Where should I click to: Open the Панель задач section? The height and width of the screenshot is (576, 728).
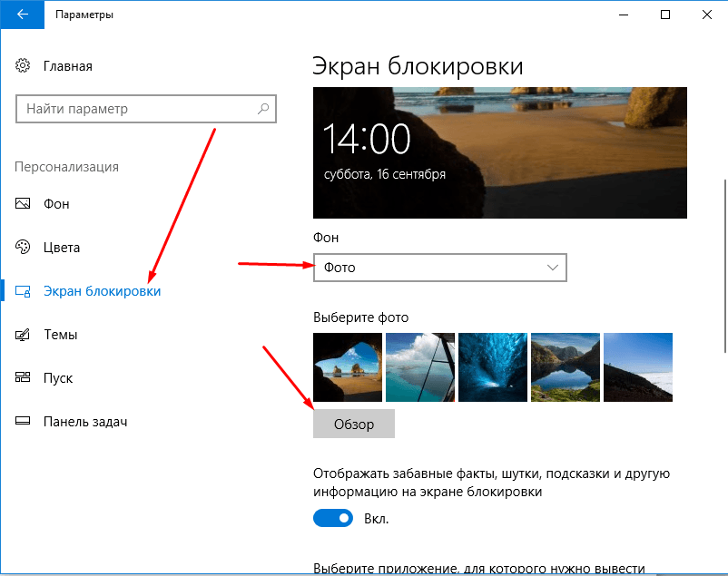pyautogui.click(x=85, y=422)
